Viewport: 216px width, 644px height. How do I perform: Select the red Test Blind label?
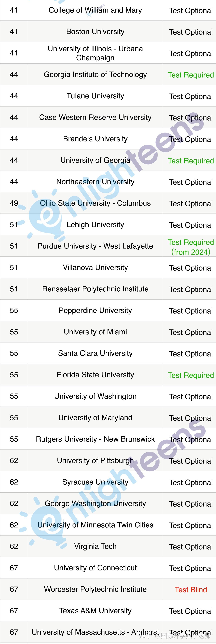(191, 590)
